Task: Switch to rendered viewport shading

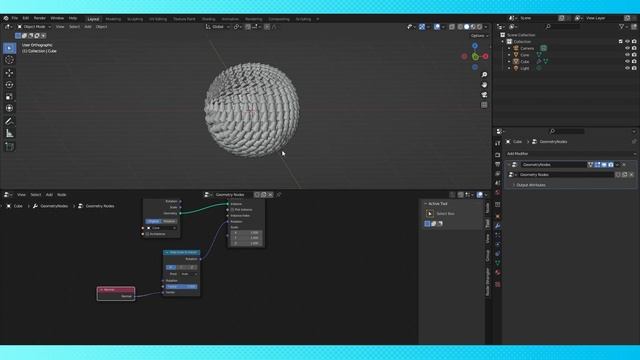Action: 480,27
